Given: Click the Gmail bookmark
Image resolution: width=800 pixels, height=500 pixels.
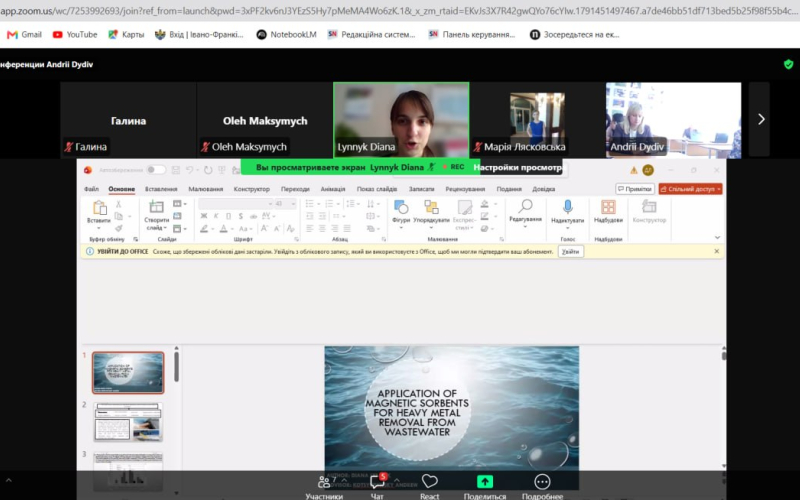Looking at the screenshot, I should [24, 35].
